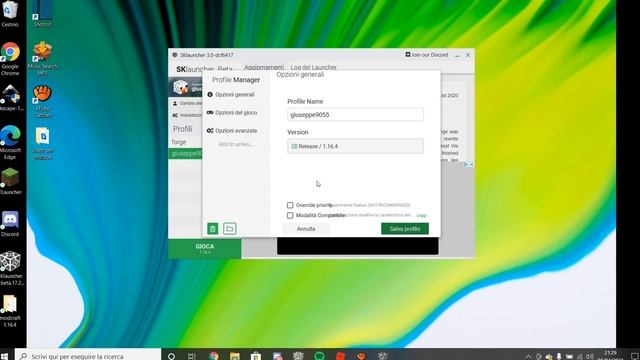Switch to Log del Launcher tab
This screenshot has height=360, width=640.
tap(313, 67)
